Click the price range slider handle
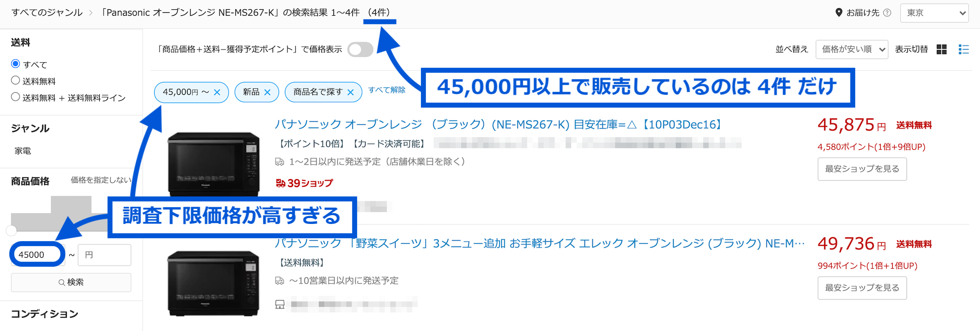980x331 pixels. (x=11, y=230)
